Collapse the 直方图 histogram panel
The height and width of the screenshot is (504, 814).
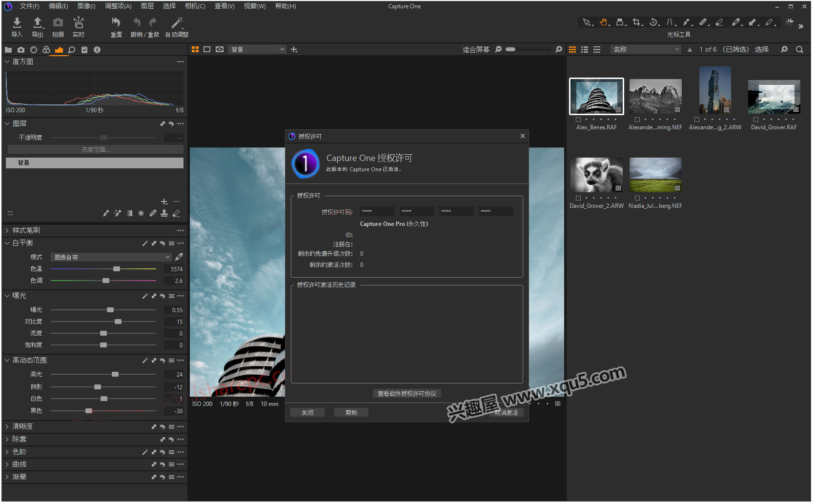[7, 62]
